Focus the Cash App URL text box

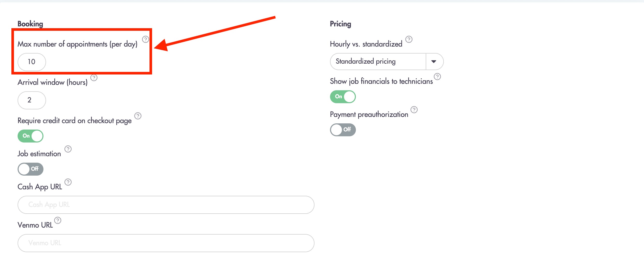(166, 205)
